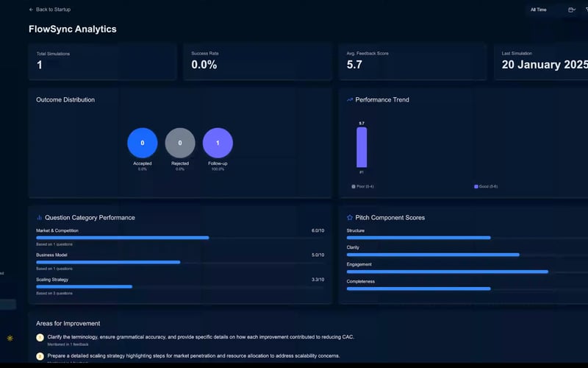Image resolution: width=588 pixels, height=368 pixels.
Task: Click the Market & Competition progress bar
Action: pyautogui.click(x=180, y=238)
